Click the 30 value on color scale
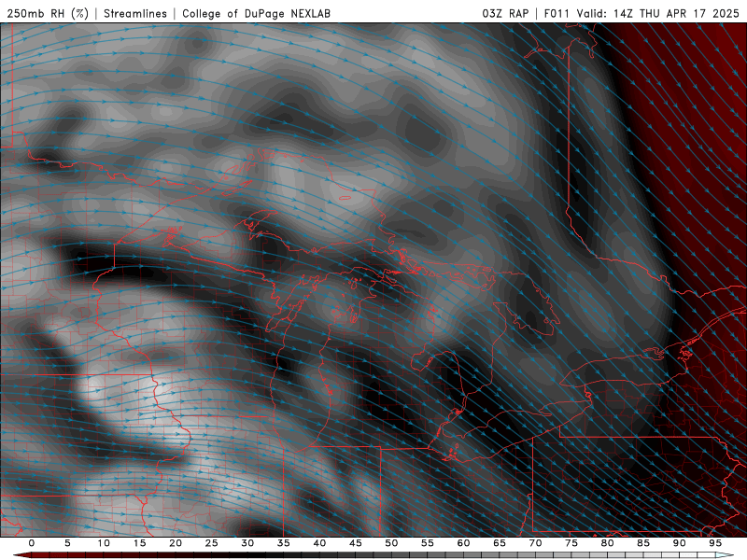The width and height of the screenshot is (747, 560). pyautogui.click(x=247, y=543)
